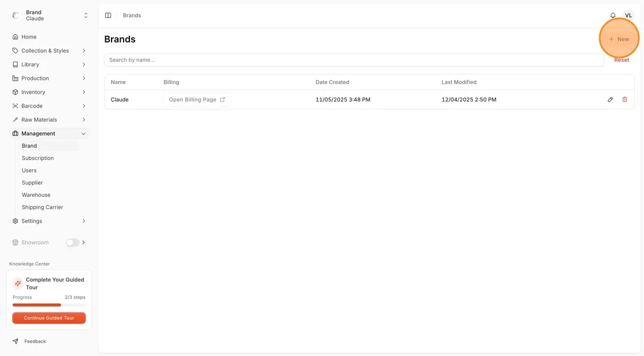Expand the Barcode chevron

click(84, 106)
